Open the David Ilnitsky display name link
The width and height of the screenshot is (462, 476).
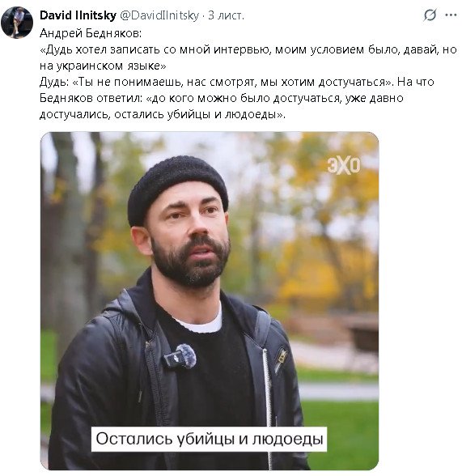pyautogui.click(x=78, y=15)
